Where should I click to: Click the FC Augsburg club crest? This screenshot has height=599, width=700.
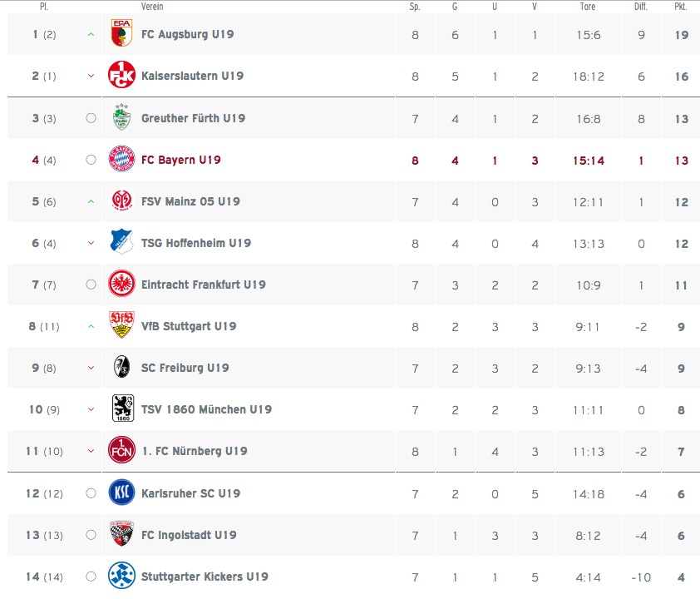121,32
